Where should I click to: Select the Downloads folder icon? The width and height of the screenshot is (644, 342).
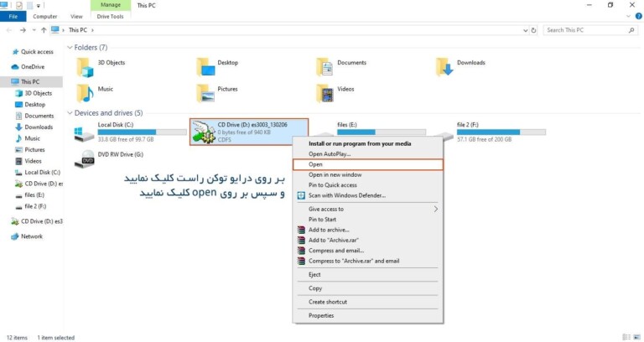tap(444, 66)
